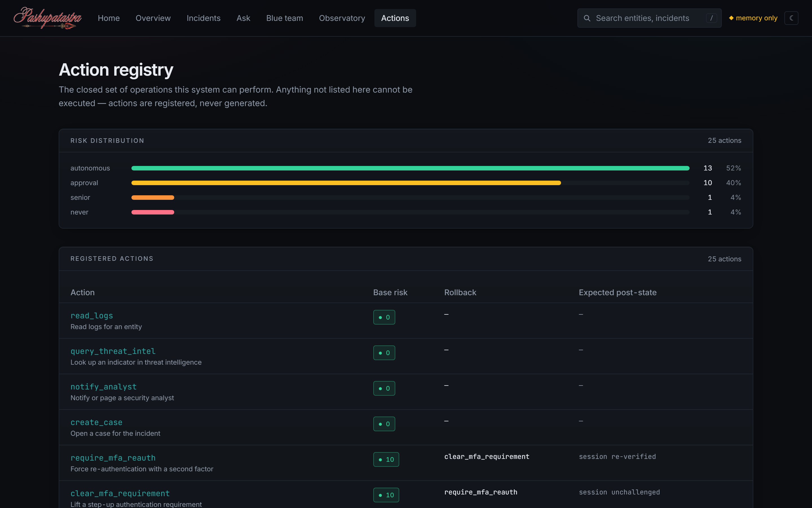Click clear_mfa_requirement row's risk 10 badge

coord(386,495)
